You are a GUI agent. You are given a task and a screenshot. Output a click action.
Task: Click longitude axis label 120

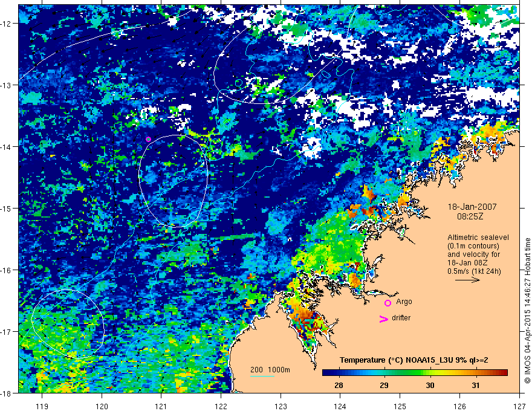pyautogui.click(x=102, y=406)
